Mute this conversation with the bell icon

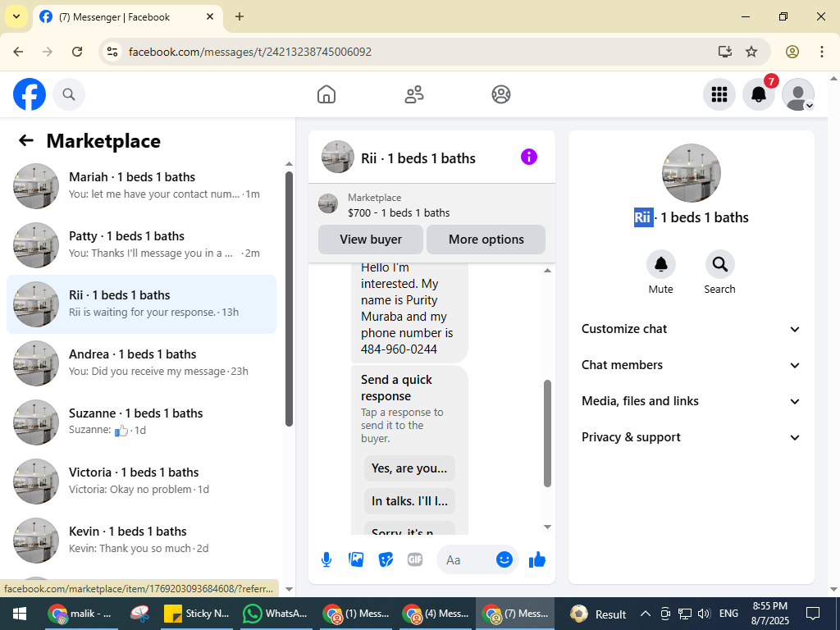(x=661, y=264)
